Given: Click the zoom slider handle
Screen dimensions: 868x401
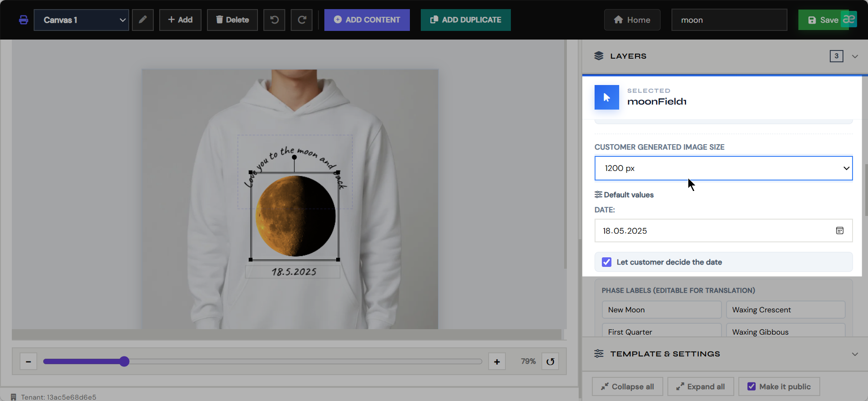Looking at the screenshot, I should point(124,361).
